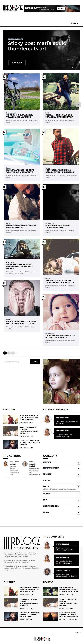Click the Search button
This screenshot has width=83, height=644.
click(35, 362)
